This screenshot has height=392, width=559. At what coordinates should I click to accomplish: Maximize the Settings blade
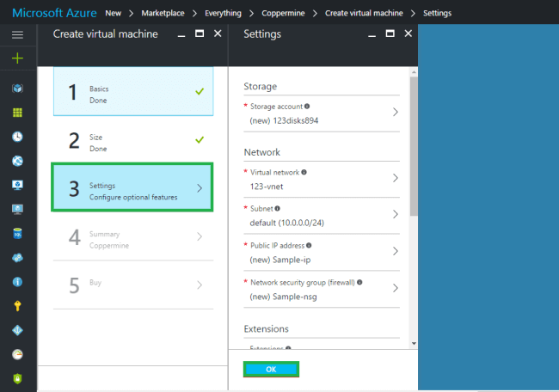tap(390, 34)
